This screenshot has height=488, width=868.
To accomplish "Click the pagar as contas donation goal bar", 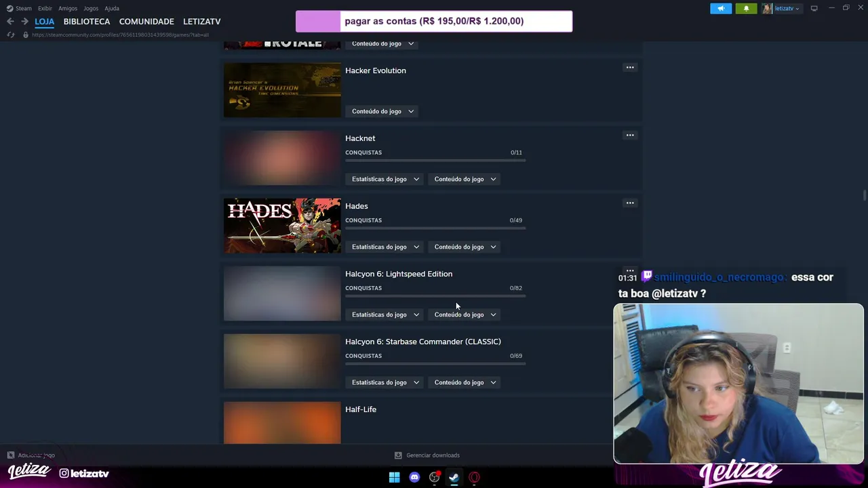I will tap(434, 21).
